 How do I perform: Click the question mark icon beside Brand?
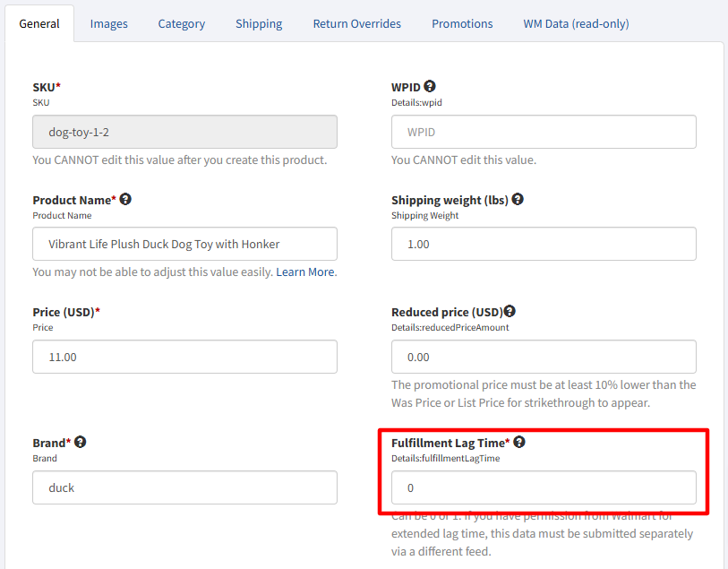(81, 442)
